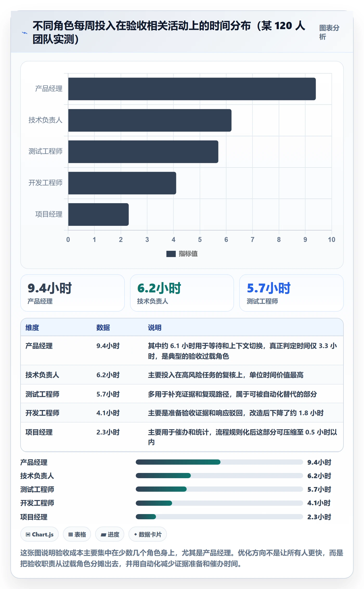
Task: Click the lightning icon beside the title
Action: (25, 33)
